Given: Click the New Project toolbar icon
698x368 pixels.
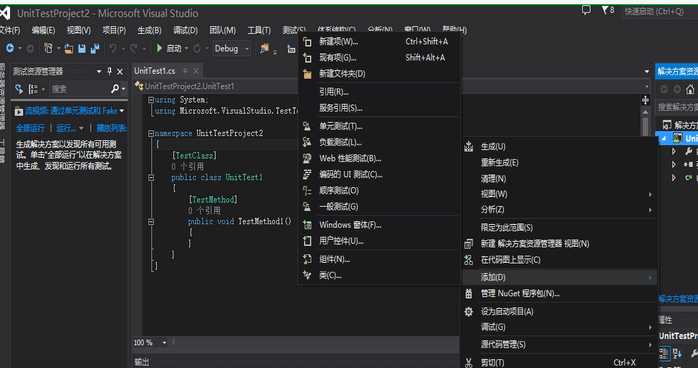Looking at the screenshot, I should pos(48,49).
